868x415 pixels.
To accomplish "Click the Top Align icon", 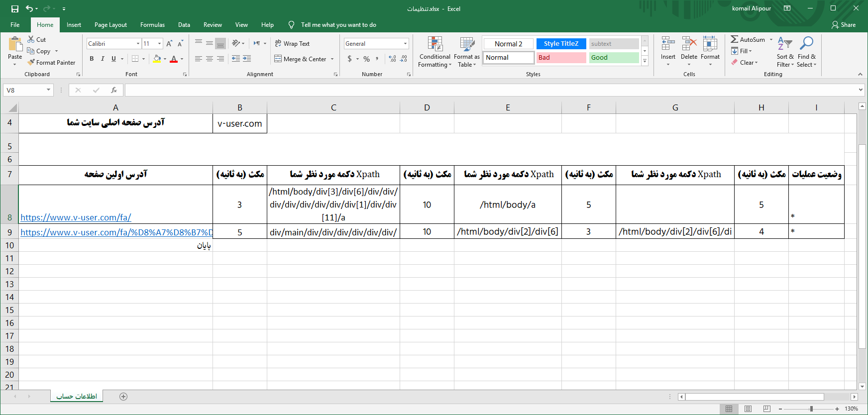I will [x=199, y=43].
